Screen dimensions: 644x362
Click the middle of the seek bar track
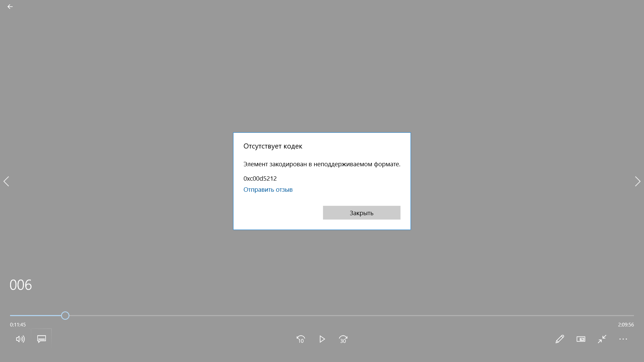pyautogui.click(x=322, y=315)
